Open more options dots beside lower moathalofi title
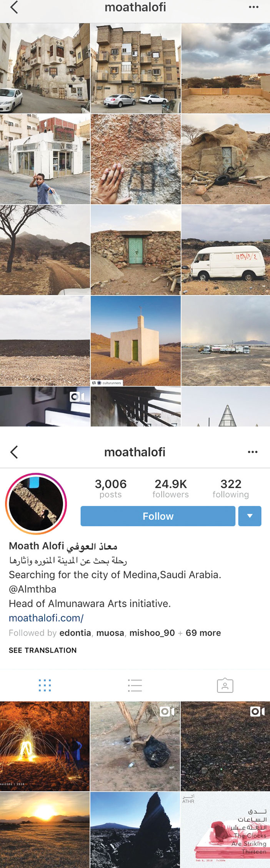The image size is (270, 868). (253, 452)
